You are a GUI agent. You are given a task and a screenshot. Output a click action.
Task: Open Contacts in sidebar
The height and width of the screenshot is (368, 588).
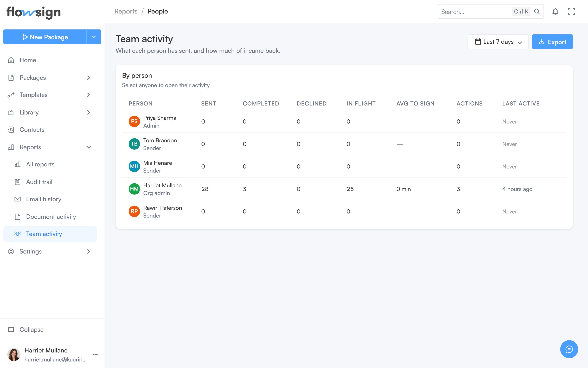pos(50,129)
